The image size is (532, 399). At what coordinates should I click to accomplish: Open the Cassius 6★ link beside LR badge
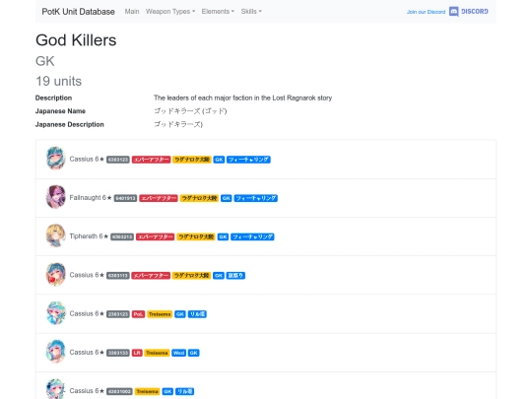(x=87, y=352)
